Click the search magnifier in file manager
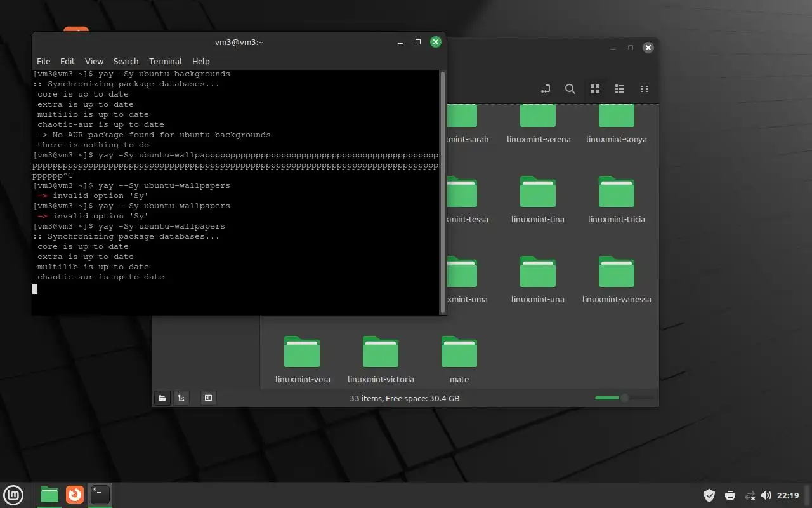812x508 pixels. 570,89
